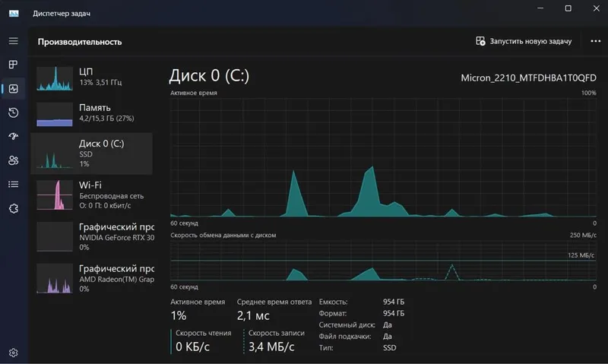
Task: Click the Run new task button
Action: coord(524,41)
